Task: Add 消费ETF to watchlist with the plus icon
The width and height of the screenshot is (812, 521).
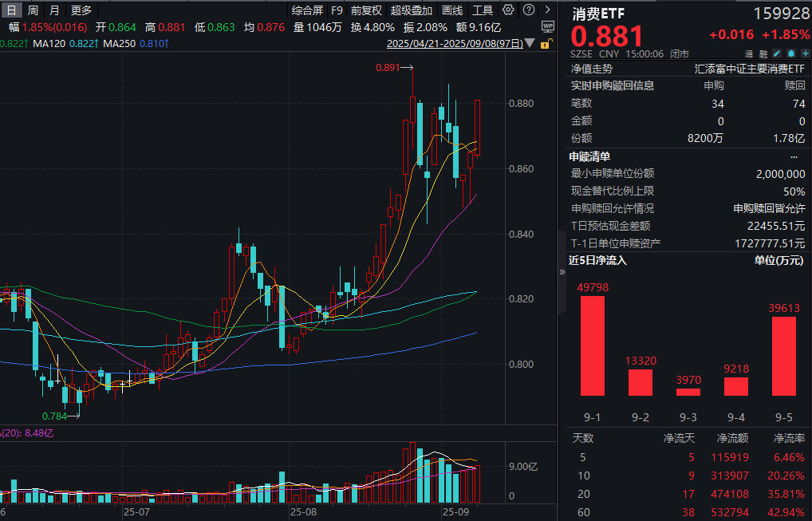Action: 806,53
